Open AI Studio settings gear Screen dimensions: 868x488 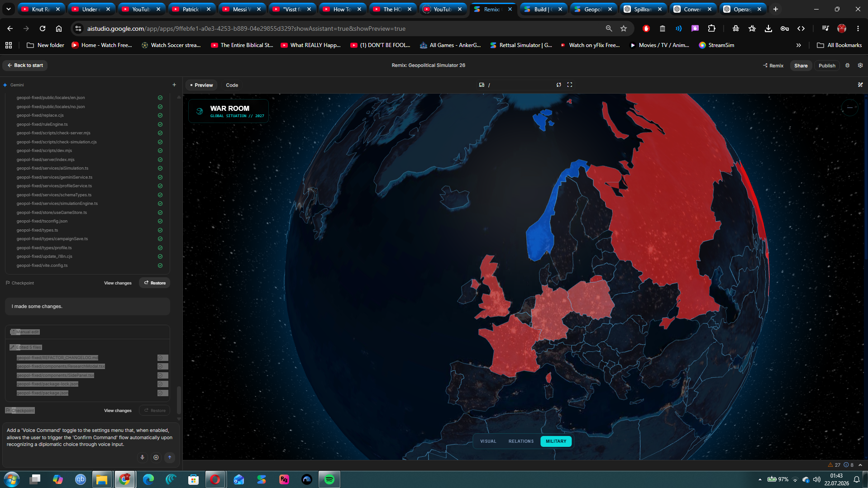click(860, 65)
